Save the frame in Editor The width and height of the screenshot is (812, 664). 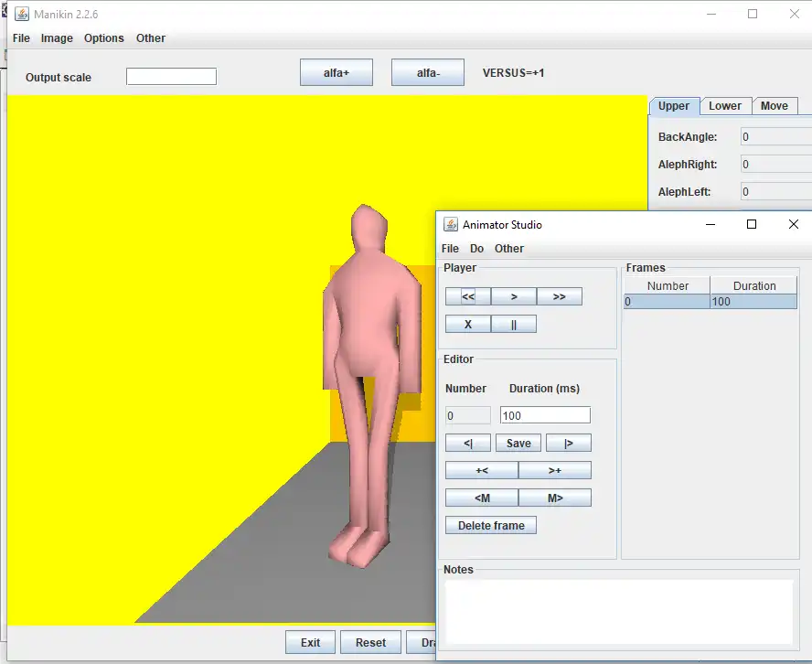518,443
